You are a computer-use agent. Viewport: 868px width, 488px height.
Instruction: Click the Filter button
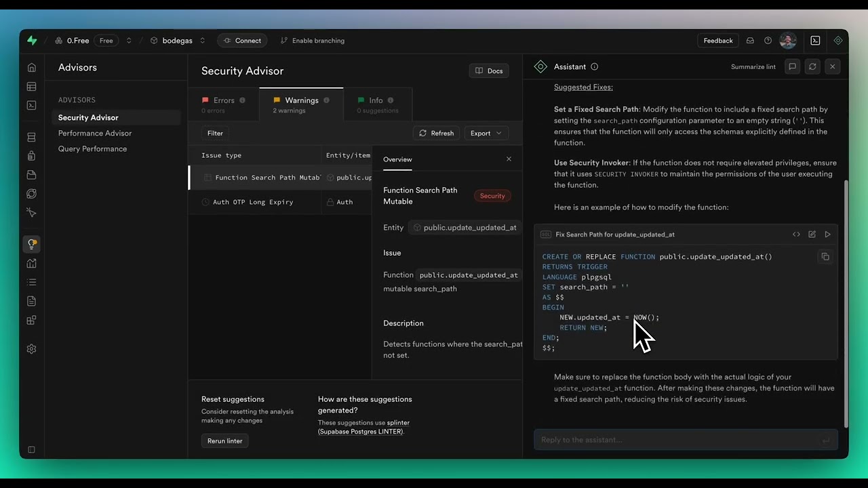click(215, 133)
